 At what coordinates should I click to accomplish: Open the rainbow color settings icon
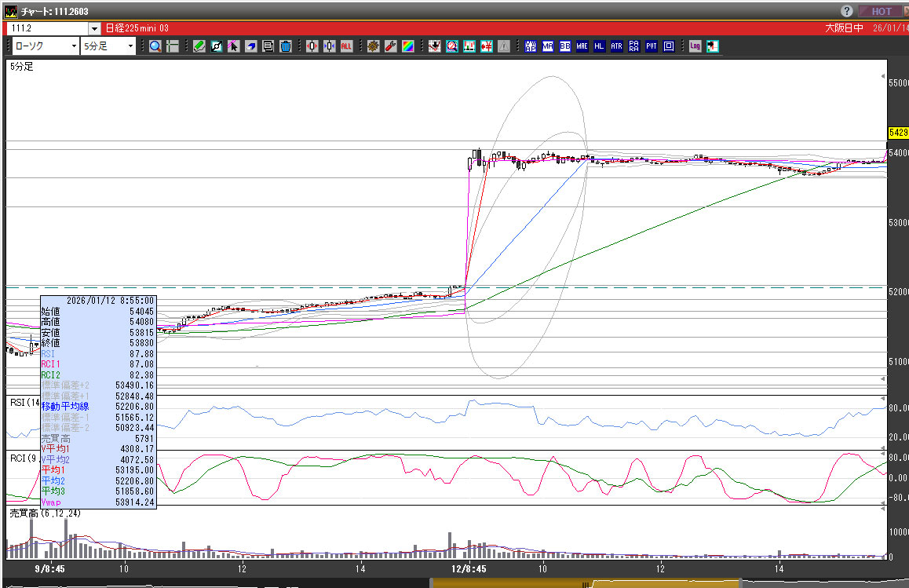click(408, 46)
